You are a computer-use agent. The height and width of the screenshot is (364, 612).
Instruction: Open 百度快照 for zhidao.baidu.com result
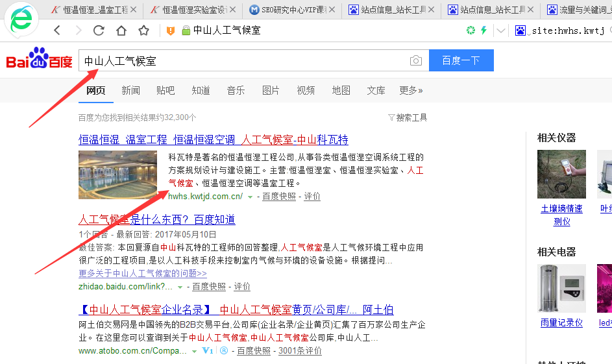point(209,286)
